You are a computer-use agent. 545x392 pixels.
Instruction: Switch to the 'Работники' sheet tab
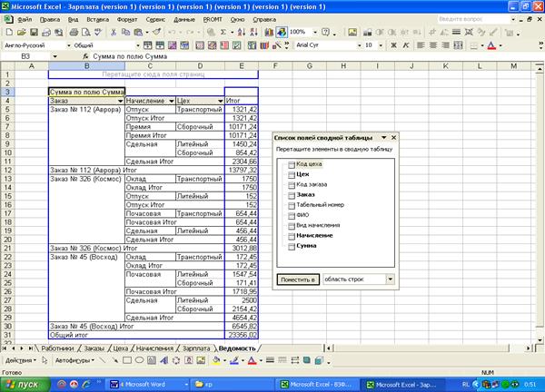(x=57, y=348)
